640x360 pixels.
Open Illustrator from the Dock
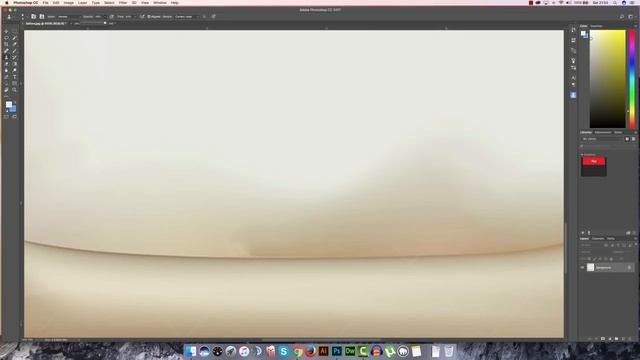point(323,351)
